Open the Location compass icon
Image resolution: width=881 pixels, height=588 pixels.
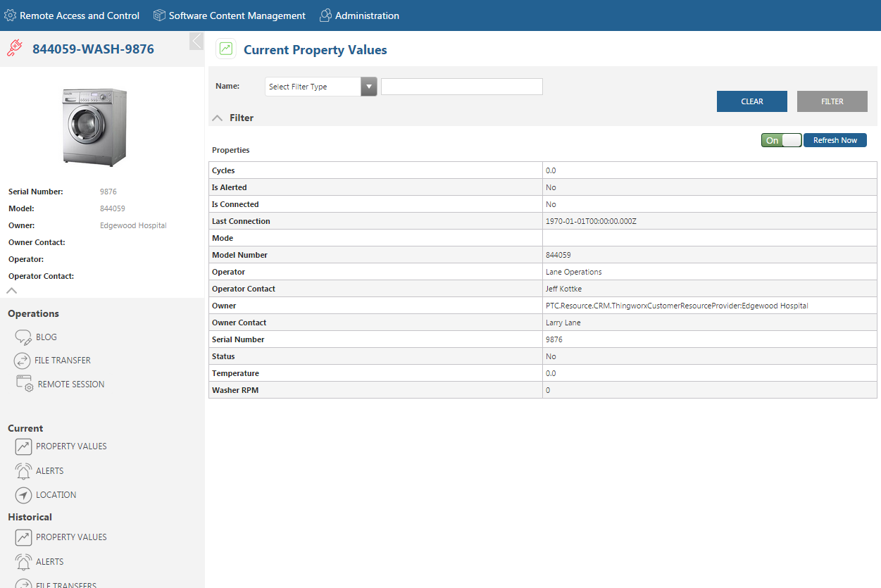point(23,495)
